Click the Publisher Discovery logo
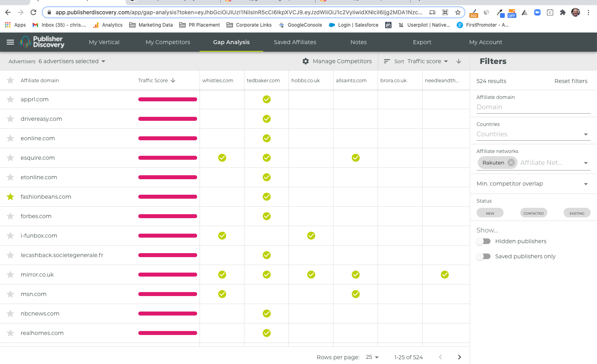 coord(42,42)
